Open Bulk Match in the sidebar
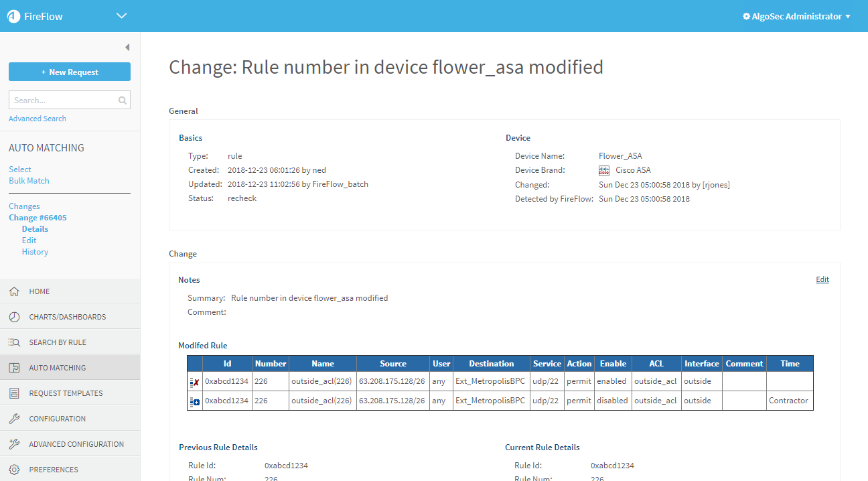The image size is (868, 481). point(29,181)
